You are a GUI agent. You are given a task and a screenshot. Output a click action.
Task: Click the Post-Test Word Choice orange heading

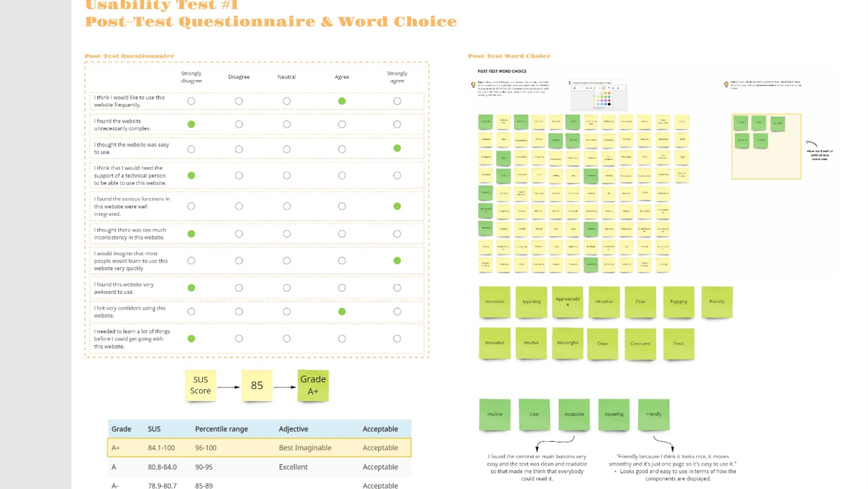(x=509, y=56)
